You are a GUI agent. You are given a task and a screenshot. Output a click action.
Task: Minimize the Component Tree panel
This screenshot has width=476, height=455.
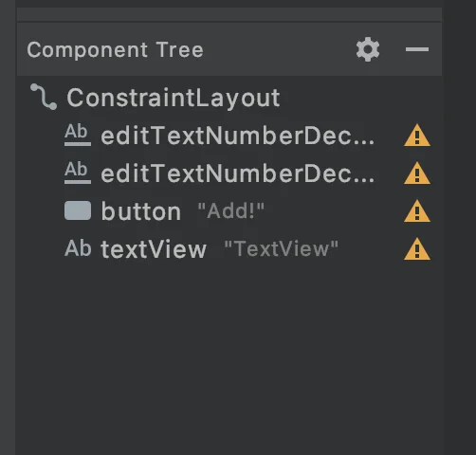(417, 49)
